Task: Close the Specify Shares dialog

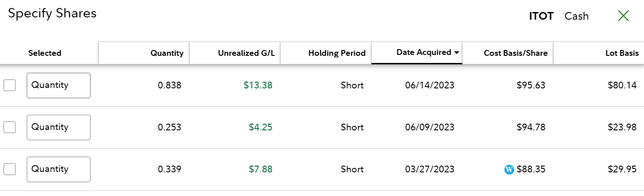Action: [623, 16]
